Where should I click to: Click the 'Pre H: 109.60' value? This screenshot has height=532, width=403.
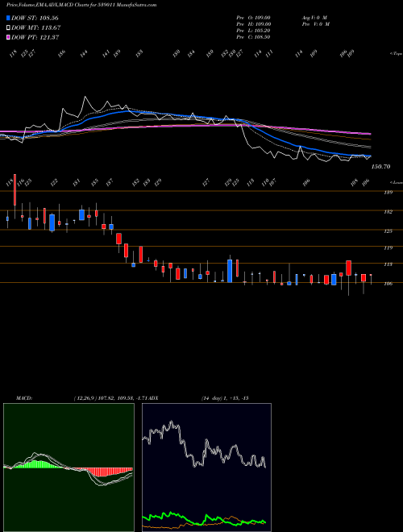253,24
